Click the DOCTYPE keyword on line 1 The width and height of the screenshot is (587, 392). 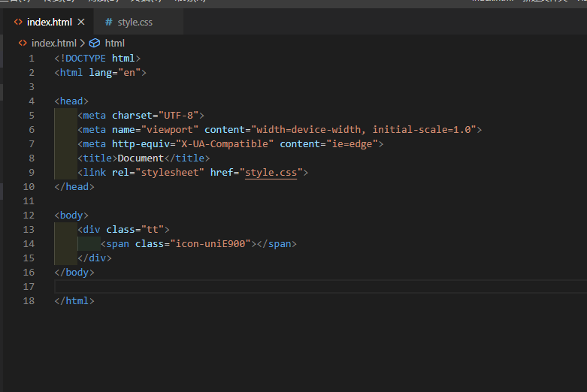coord(86,59)
